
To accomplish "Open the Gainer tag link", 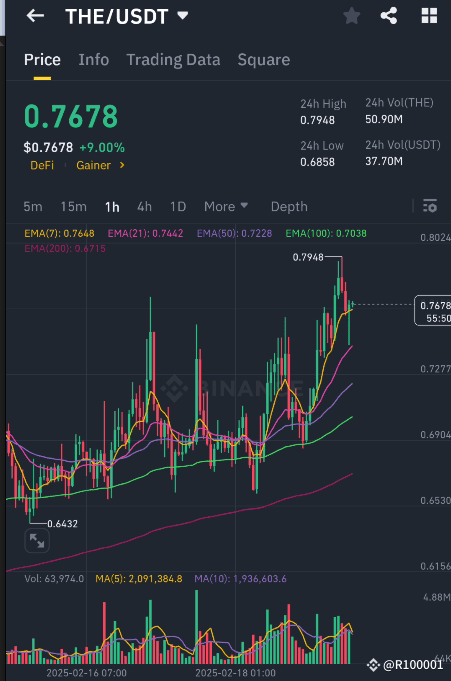I will click(93, 165).
